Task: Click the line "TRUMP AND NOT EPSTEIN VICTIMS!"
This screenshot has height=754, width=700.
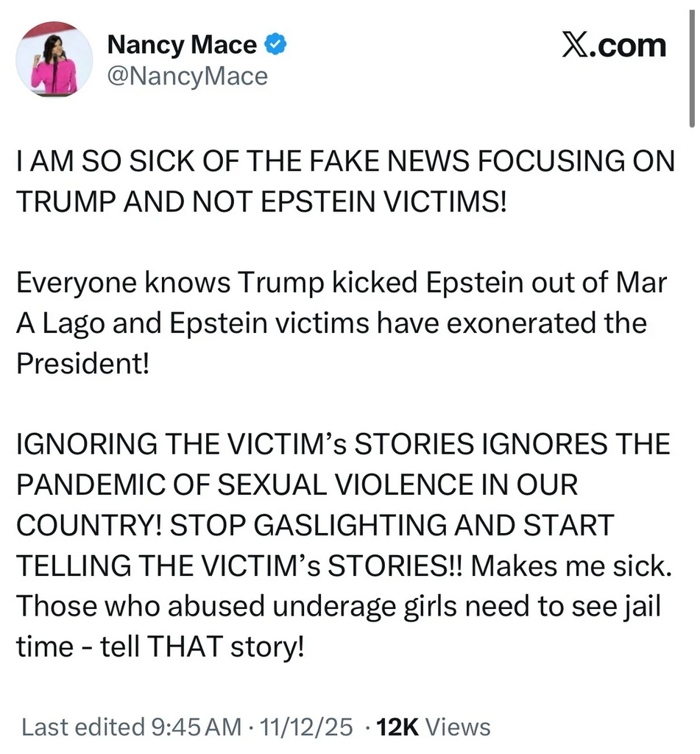Action: 261,202
